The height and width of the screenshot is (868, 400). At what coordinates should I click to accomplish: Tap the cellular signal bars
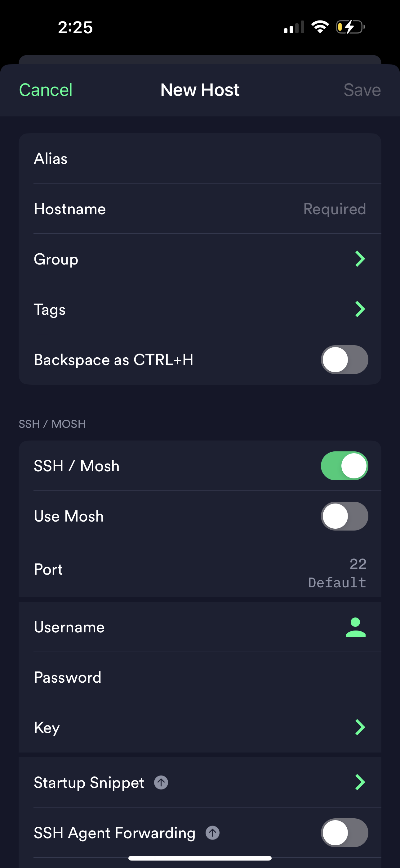pos(294,27)
